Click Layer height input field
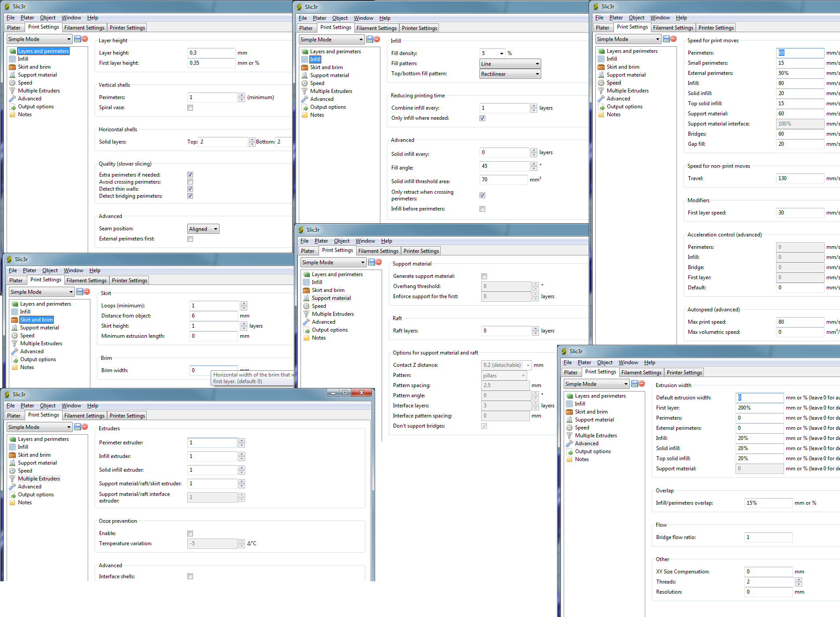The image size is (840, 617). (x=212, y=53)
